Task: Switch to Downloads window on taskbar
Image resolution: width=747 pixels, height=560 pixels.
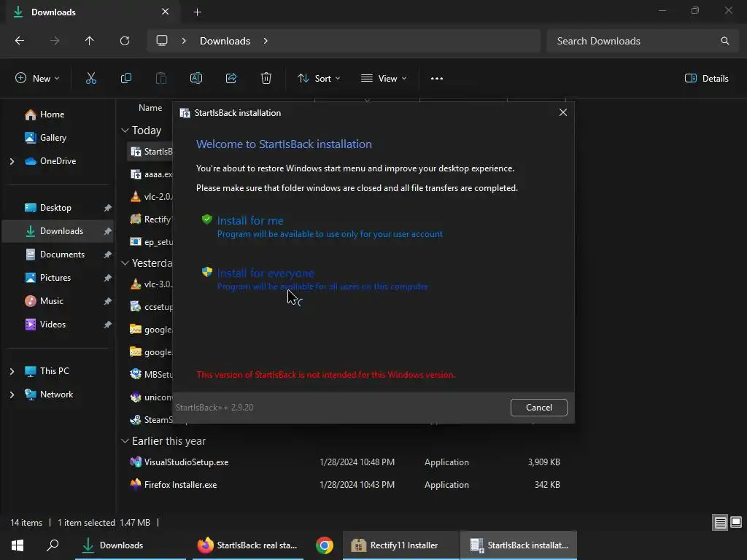Action: [130, 545]
